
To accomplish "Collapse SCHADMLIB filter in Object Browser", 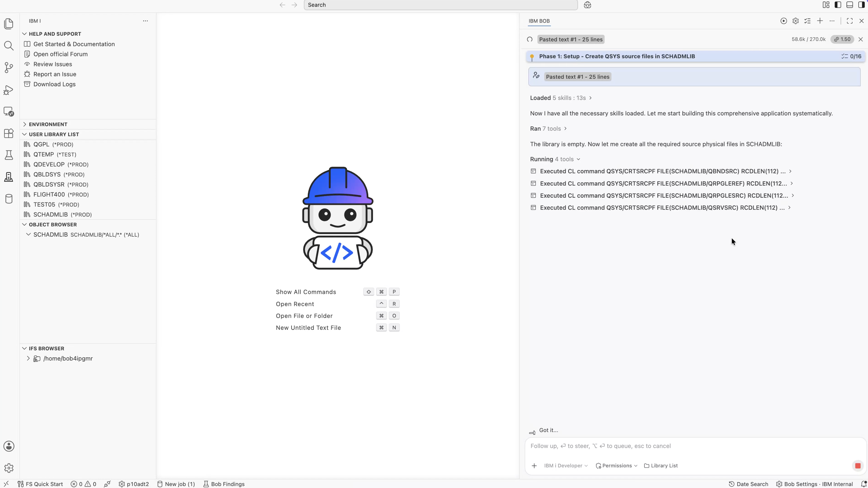I will [28, 234].
